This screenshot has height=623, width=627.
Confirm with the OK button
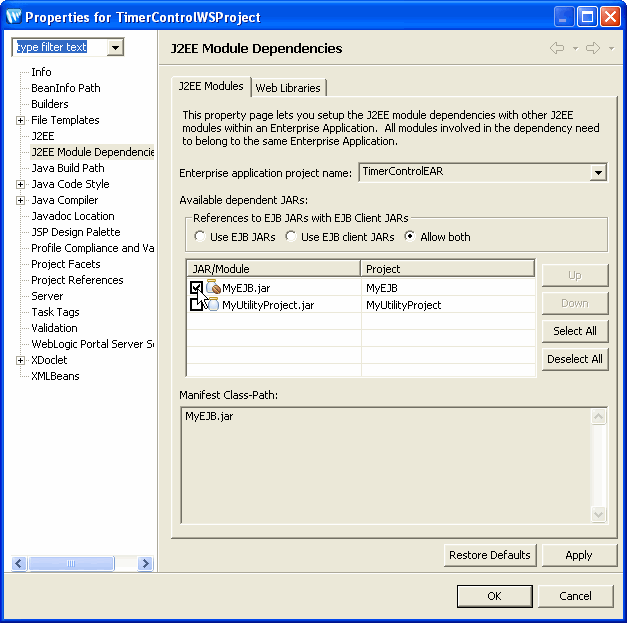pyautogui.click(x=494, y=596)
